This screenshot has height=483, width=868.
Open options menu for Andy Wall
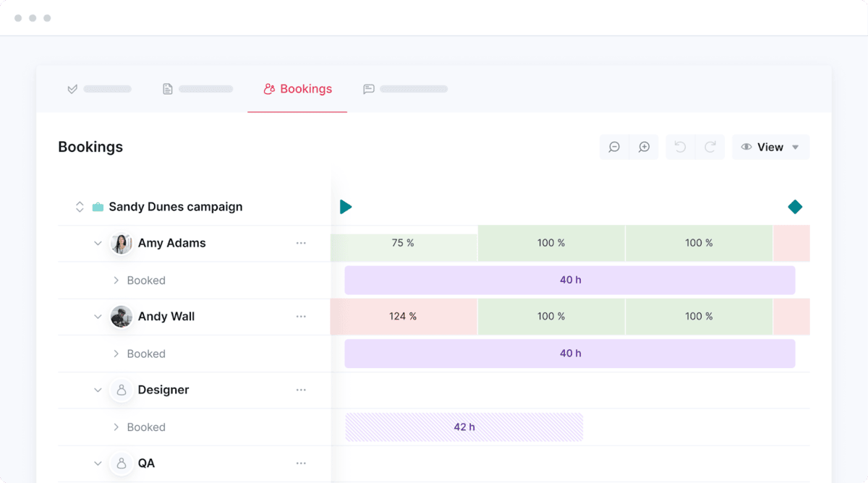tap(302, 316)
